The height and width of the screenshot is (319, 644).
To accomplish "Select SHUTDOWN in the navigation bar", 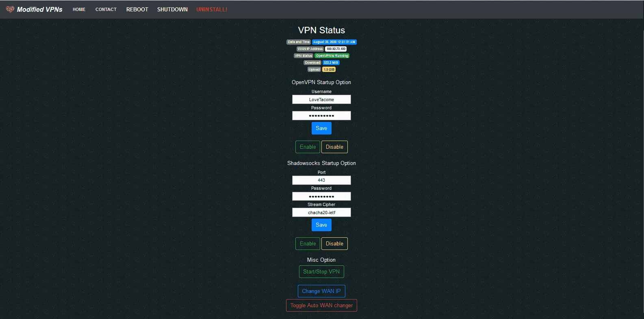I will [x=172, y=9].
